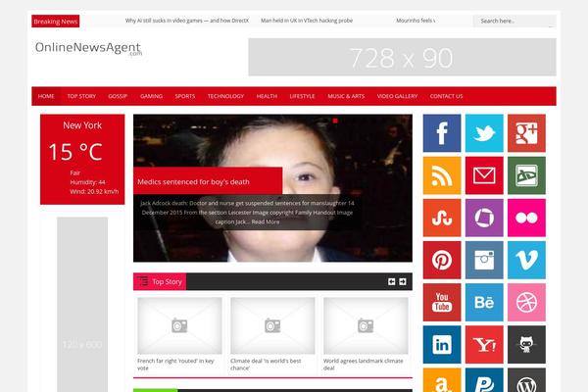This screenshot has width=588, height=392.
Task: Open the Flickr icon
Action: 526,218
